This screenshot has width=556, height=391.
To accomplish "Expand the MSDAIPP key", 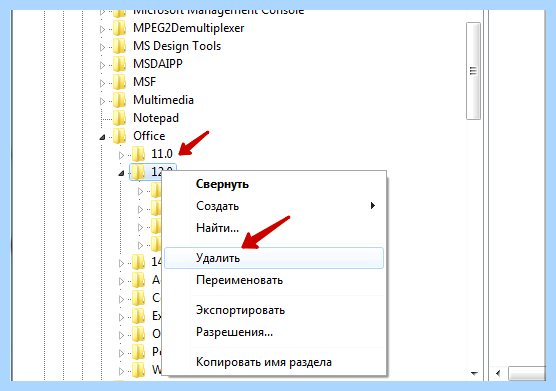I will (x=102, y=65).
